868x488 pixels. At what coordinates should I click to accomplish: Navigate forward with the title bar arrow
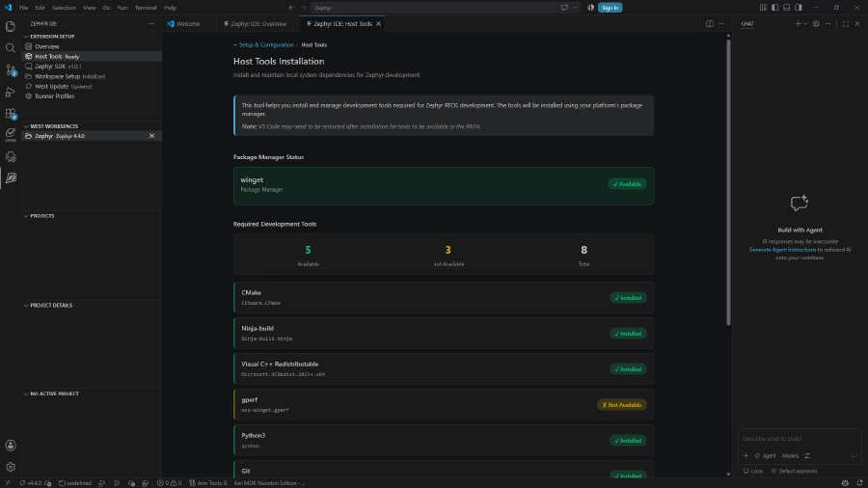(304, 8)
